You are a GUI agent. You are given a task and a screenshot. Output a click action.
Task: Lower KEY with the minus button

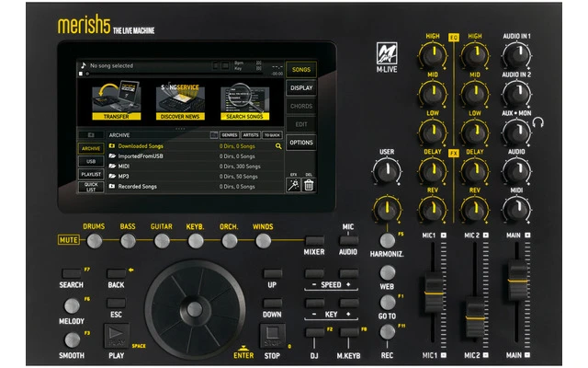(314, 303)
